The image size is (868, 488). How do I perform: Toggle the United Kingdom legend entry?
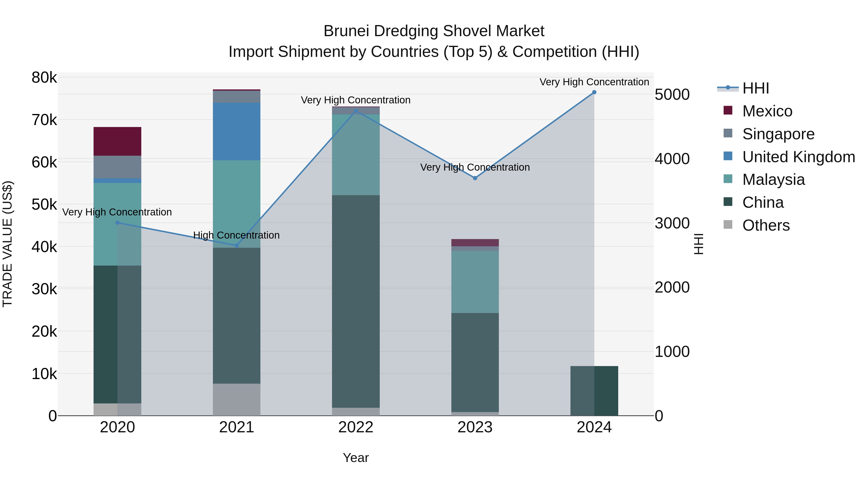(x=789, y=157)
